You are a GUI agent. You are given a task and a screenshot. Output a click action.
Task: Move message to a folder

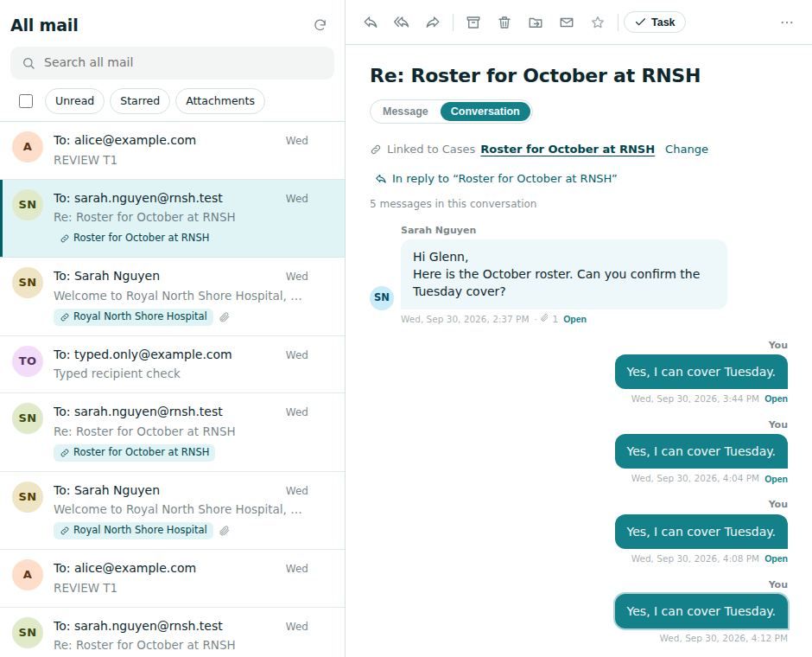coord(536,22)
